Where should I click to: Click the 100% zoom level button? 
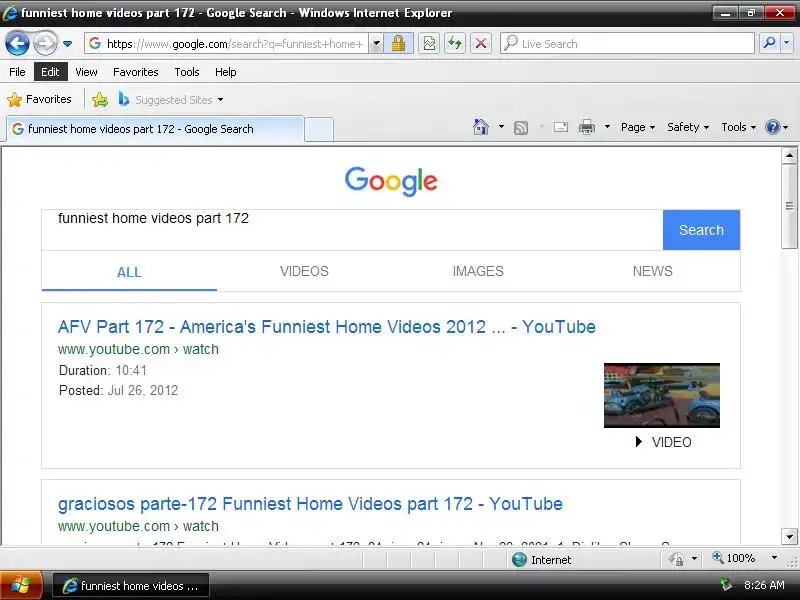[x=734, y=558]
